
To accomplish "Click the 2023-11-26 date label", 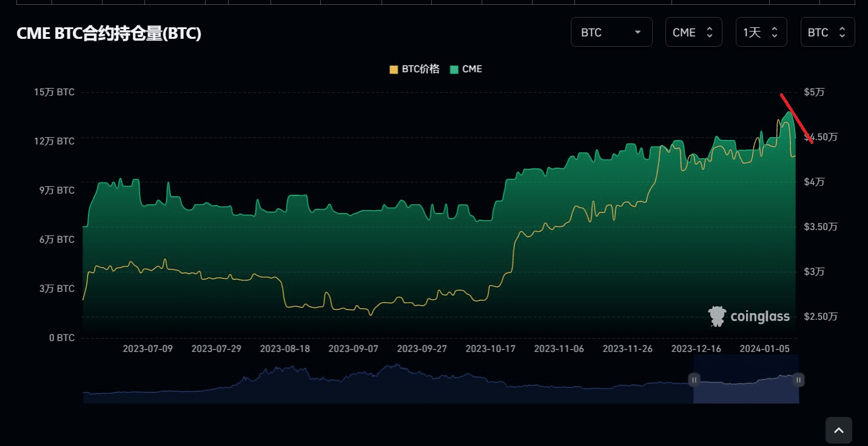I will point(628,349).
